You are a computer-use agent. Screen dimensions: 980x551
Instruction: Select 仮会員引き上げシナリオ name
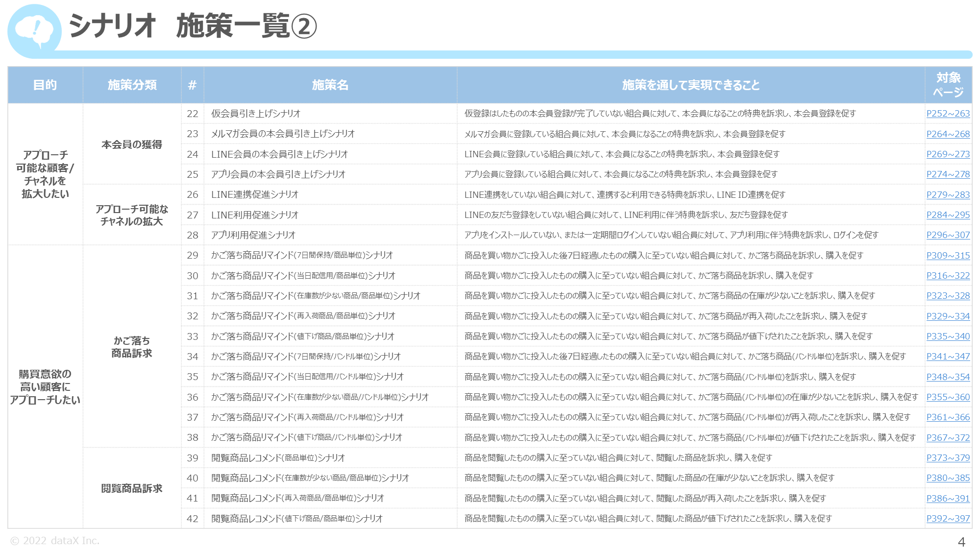coord(256,114)
